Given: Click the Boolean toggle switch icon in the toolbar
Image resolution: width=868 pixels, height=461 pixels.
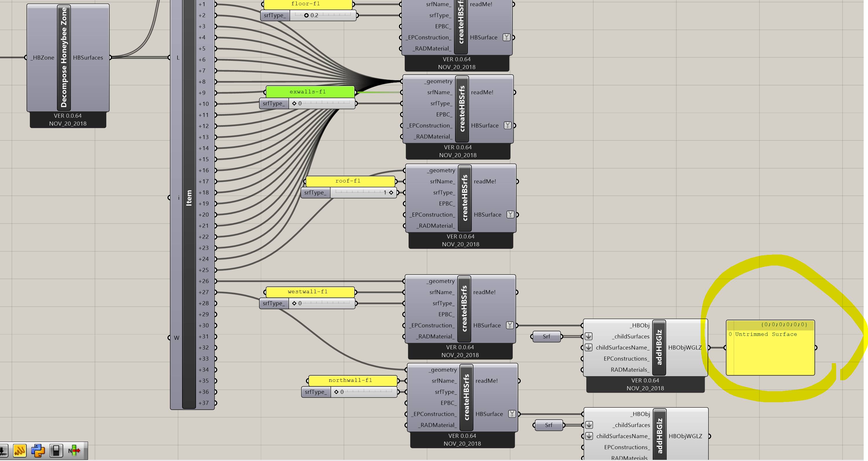Looking at the screenshot, I should click(56, 451).
